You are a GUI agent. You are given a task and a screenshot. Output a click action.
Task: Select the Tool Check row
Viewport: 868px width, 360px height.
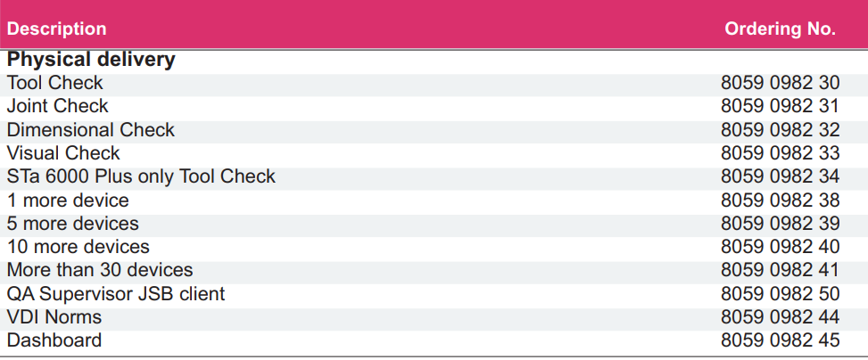pos(434,84)
